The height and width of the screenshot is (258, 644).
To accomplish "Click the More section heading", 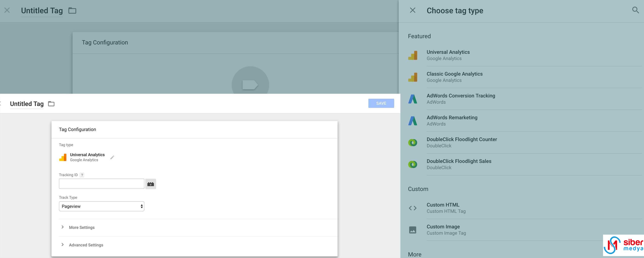I will pyautogui.click(x=414, y=254).
